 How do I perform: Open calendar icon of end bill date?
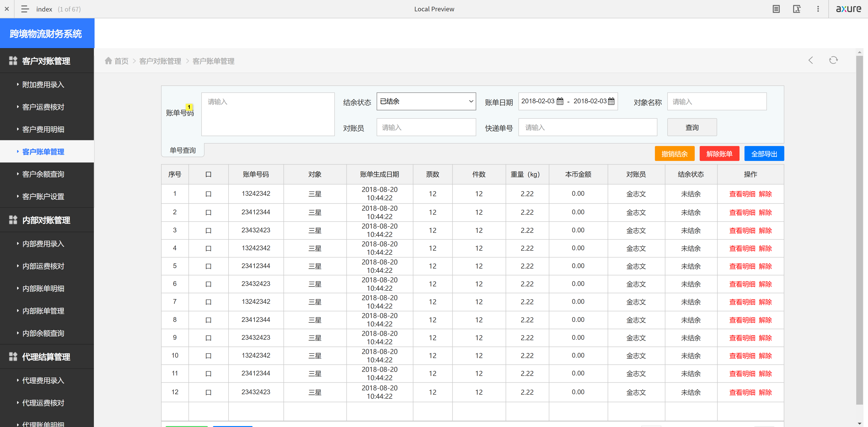click(x=611, y=101)
